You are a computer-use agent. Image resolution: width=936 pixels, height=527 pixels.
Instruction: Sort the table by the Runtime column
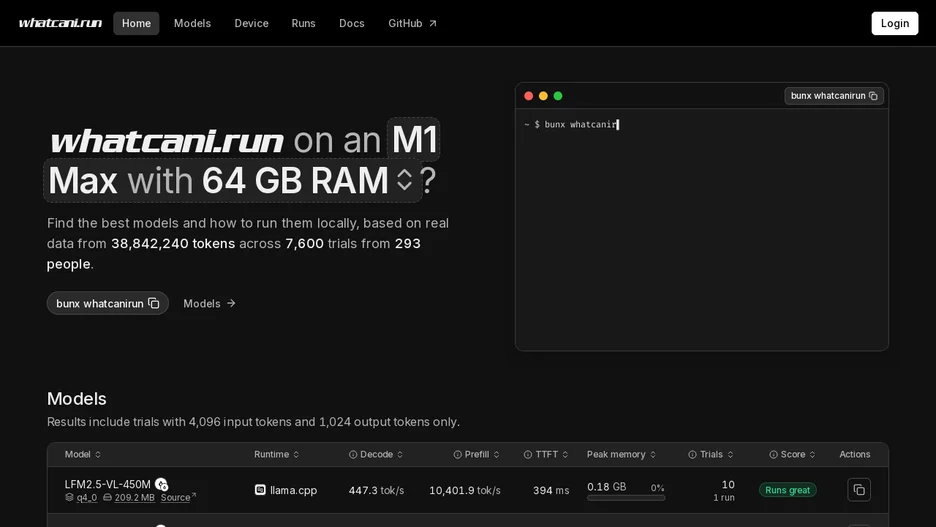[x=276, y=454]
